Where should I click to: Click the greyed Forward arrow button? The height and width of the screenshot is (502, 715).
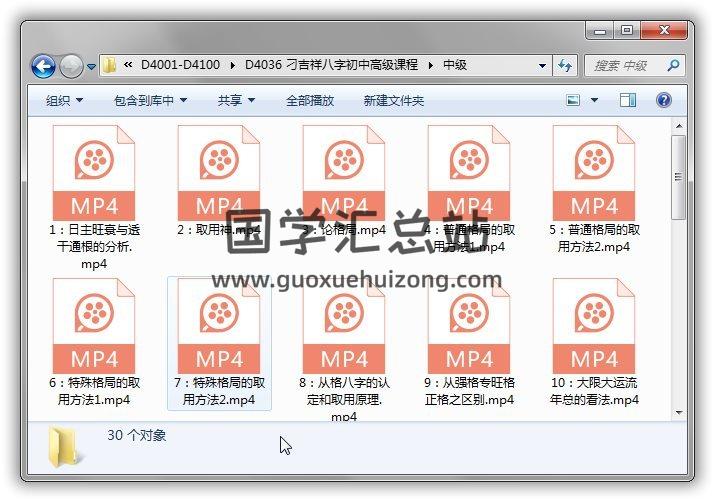coord(72,67)
